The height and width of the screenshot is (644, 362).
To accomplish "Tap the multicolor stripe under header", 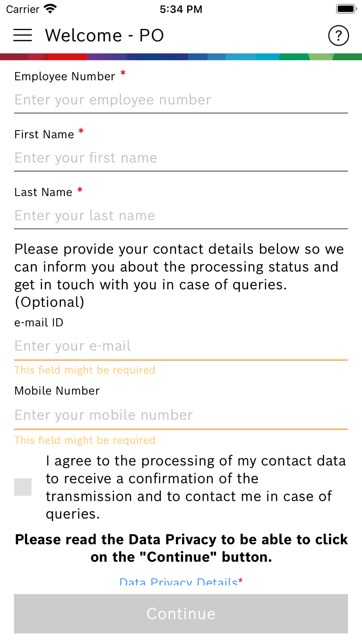I will click(x=181, y=57).
